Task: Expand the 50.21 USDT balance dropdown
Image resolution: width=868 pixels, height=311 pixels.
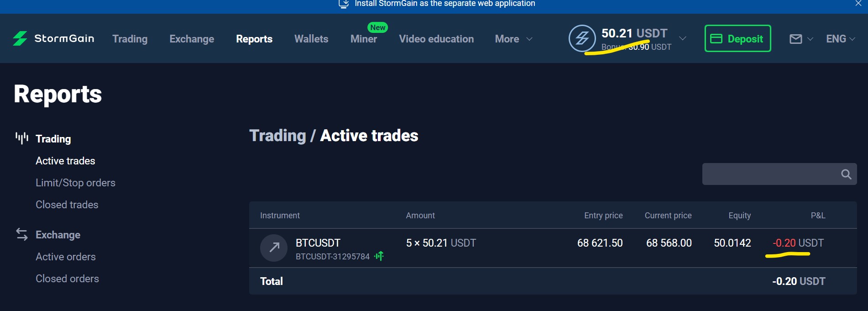Action: pos(682,38)
